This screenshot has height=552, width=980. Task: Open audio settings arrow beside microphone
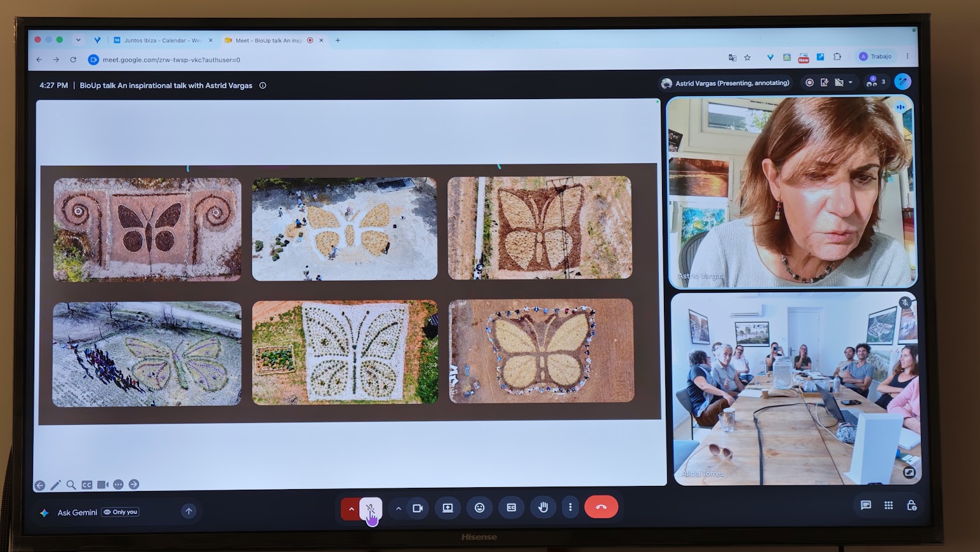coord(351,509)
